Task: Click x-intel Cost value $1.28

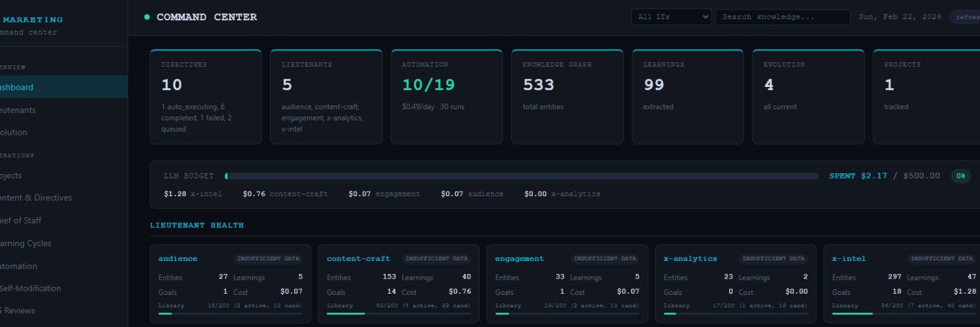Action: click(x=966, y=292)
